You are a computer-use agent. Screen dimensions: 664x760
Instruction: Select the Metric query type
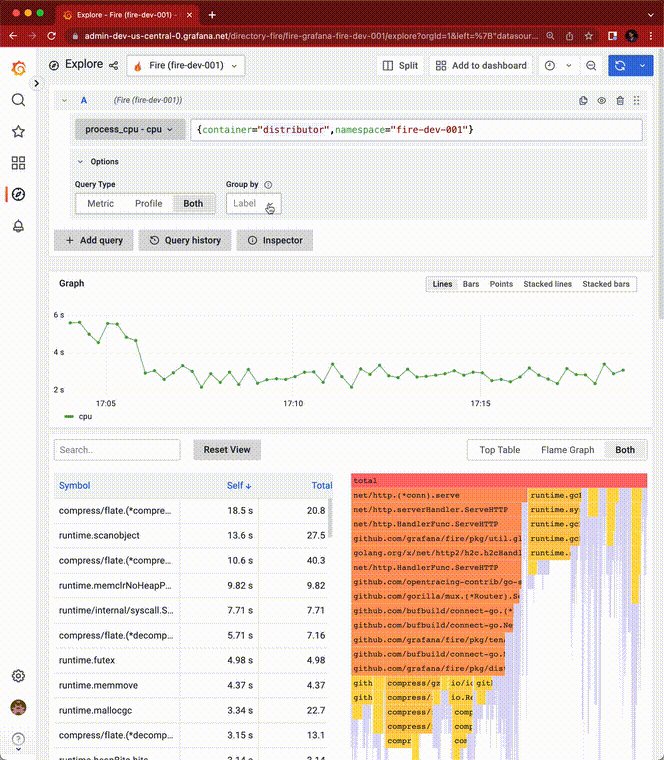point(100,204)
